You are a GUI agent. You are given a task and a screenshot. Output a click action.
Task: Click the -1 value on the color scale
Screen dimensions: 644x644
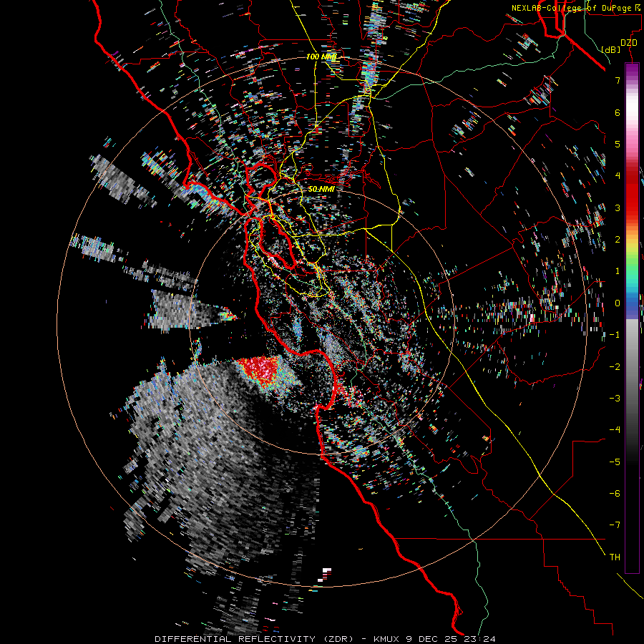tap(615, 335)
